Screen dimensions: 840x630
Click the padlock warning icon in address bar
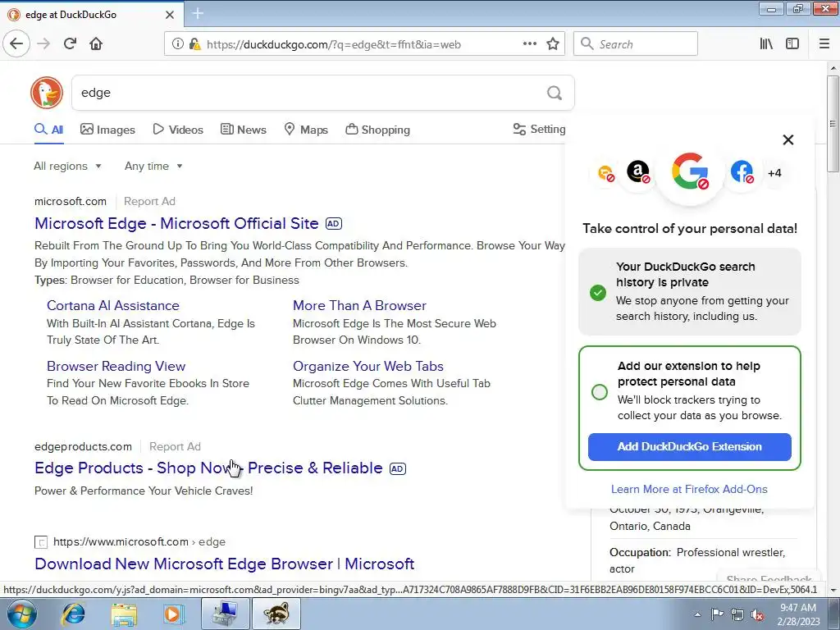195,44
